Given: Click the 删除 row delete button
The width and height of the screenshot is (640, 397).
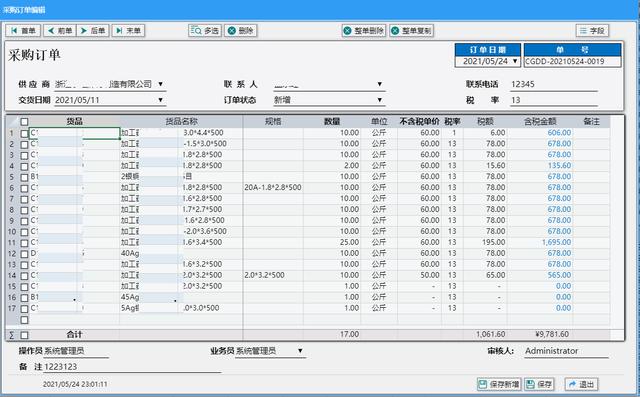Looking at the screenshot, I should click(240, 31).
